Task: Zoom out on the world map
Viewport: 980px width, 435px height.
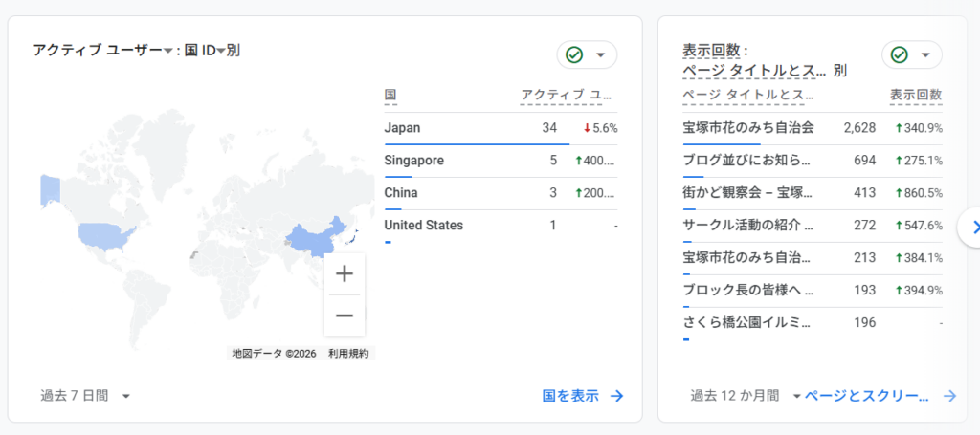Action: (344, 315)
